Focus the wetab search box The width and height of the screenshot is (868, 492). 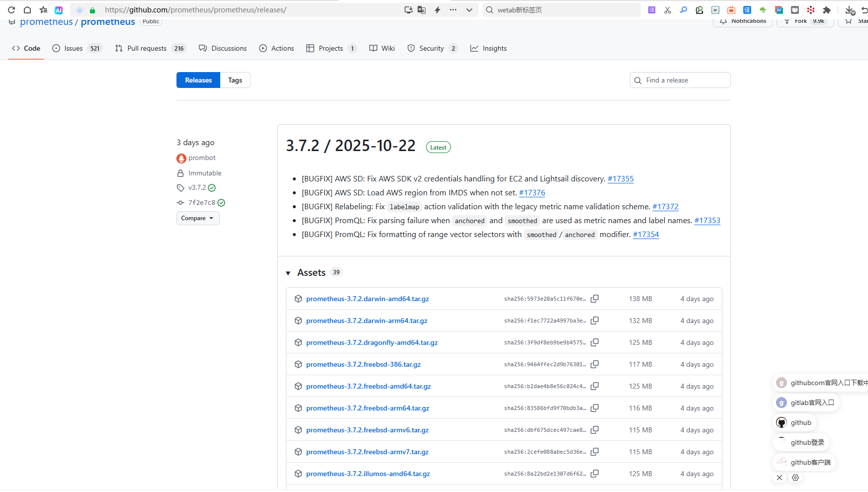[562, 10]
